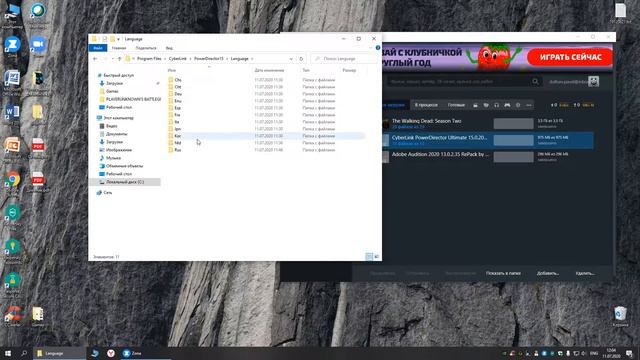Select the Kor folder
Image resolution: width=640 pixels, height=360 pixels.
178,136
